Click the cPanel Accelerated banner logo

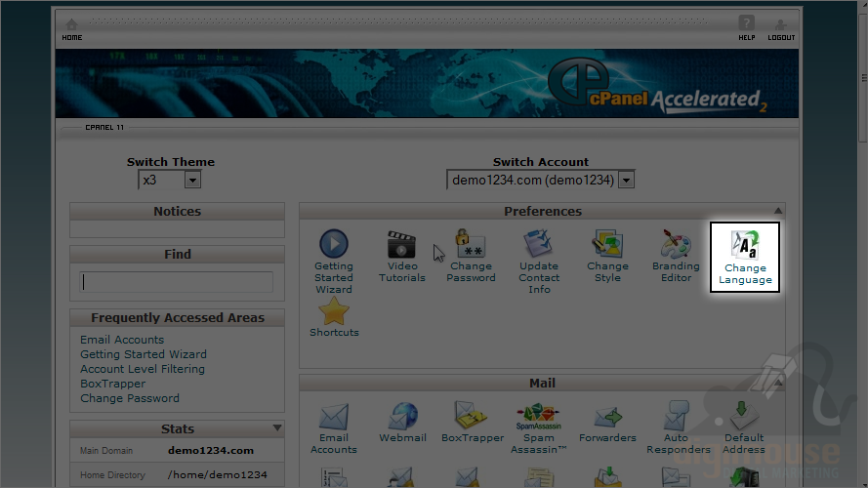pos(656,86)
